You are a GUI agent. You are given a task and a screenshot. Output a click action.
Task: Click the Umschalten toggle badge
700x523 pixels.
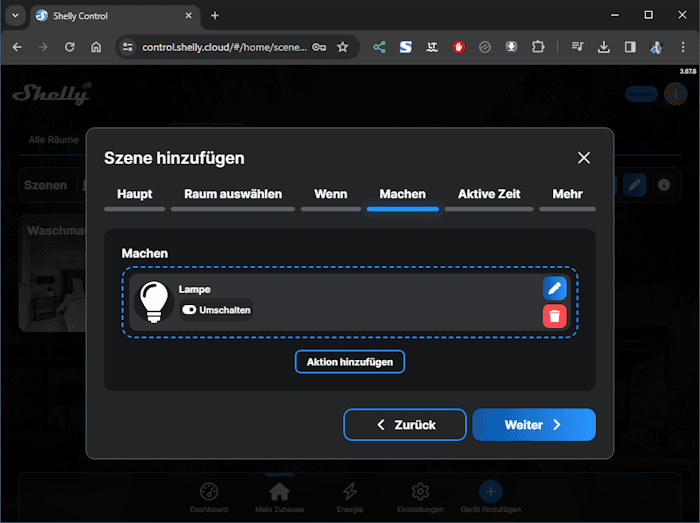[x=216, y=310]
